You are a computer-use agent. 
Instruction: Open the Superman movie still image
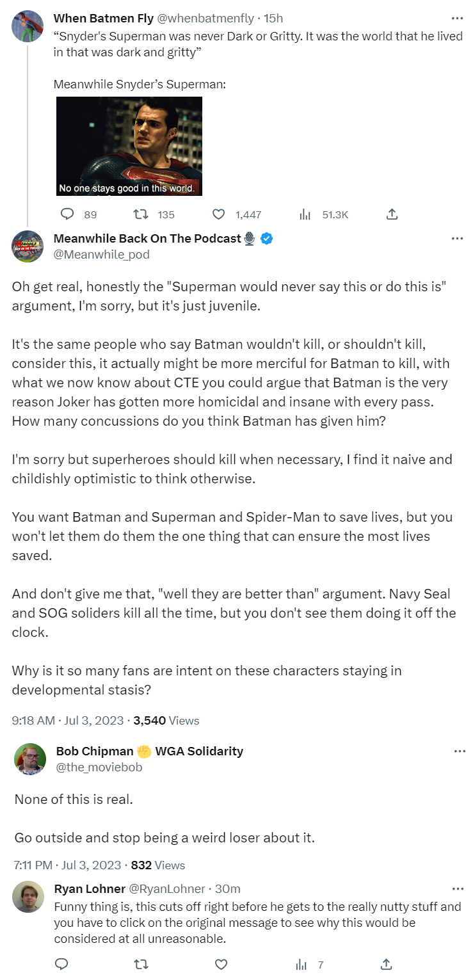point(129,146)
